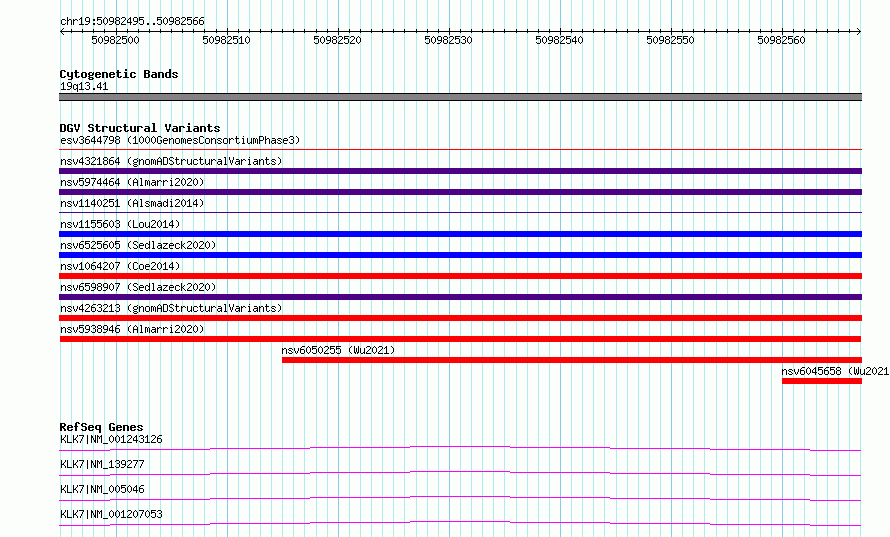Click purple bar under nsv5974464
Screen dimensions: 890x537
(x=460, y=192)
